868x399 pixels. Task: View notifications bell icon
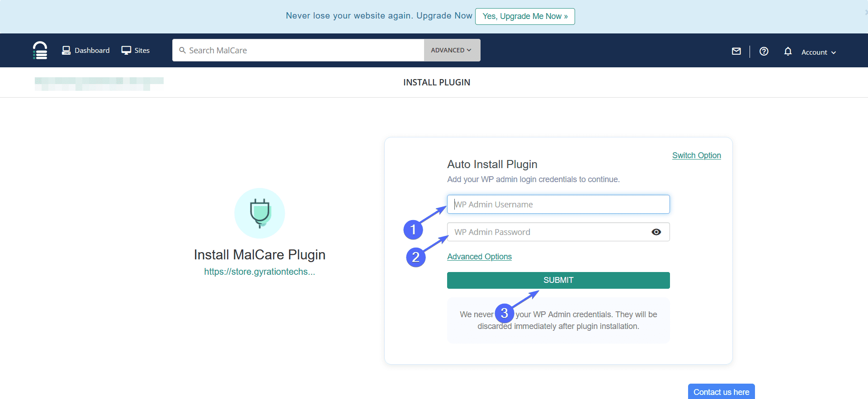tap(788, 52)
